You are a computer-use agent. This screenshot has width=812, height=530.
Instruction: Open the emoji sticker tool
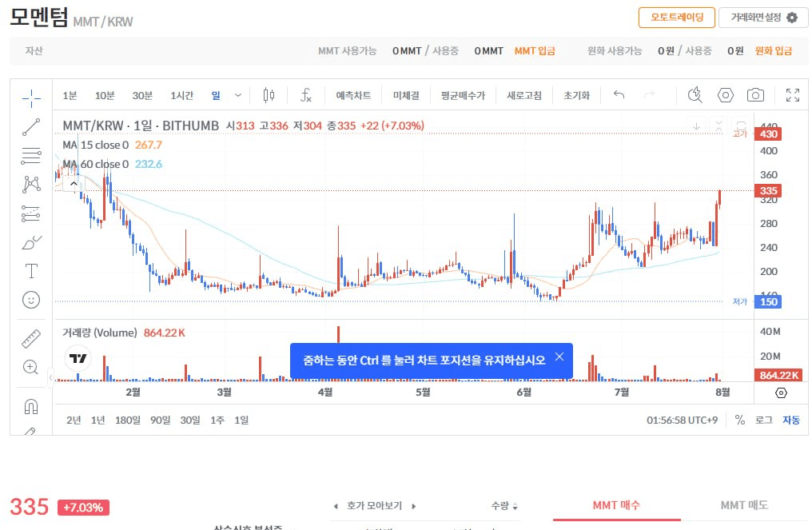point(31,300)
